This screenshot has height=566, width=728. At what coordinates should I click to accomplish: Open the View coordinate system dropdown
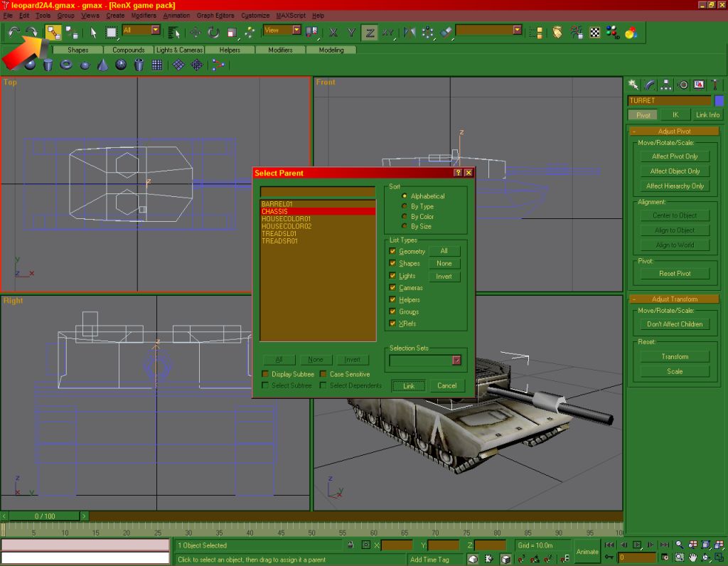296,31
